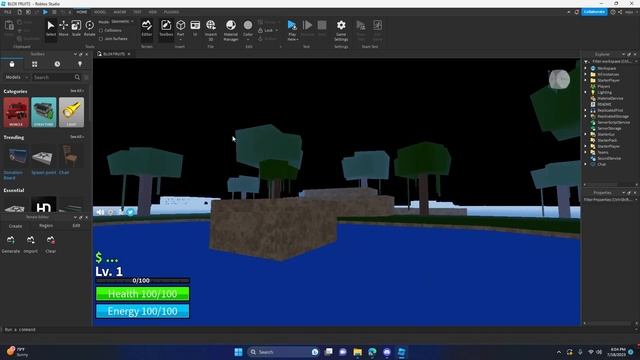Expand the Chat node
640x360 pixels.
point(586,164)
